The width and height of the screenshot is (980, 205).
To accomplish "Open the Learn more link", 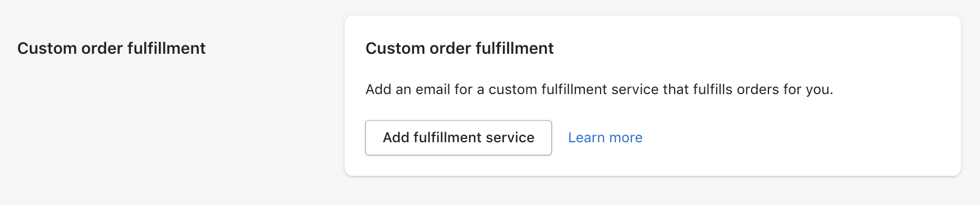I will 605,138.
